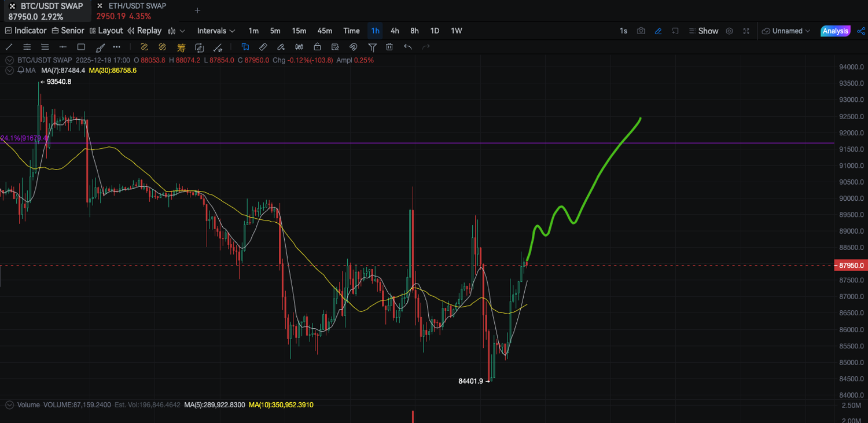This screenshot has width=868, height=423.
Task: Open the Indicator menu
Action: coord(25,31)
